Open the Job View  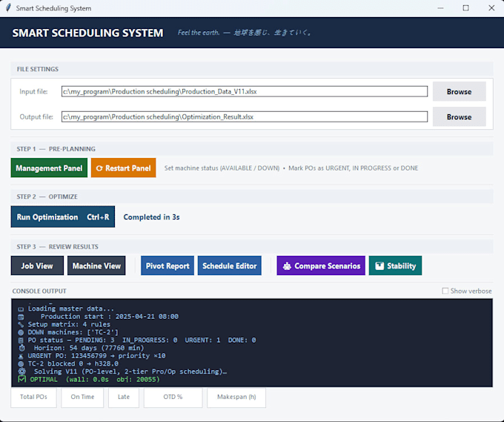(37, 266)
